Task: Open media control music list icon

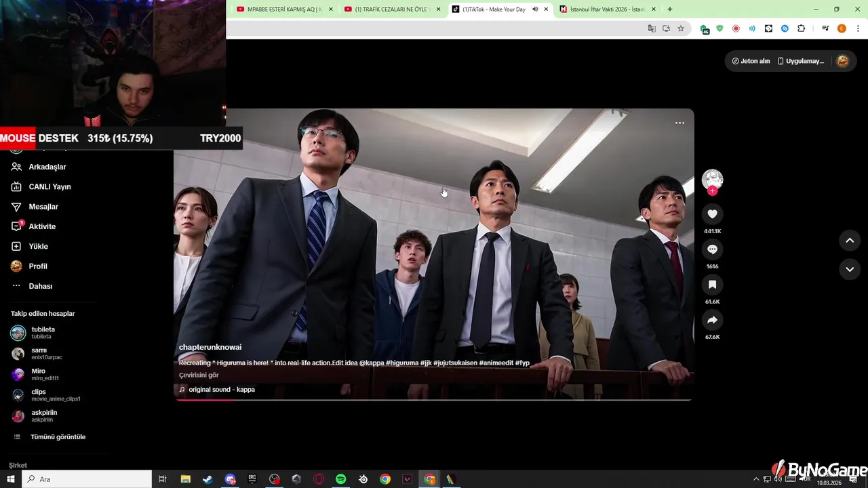Action: [825, 28]
